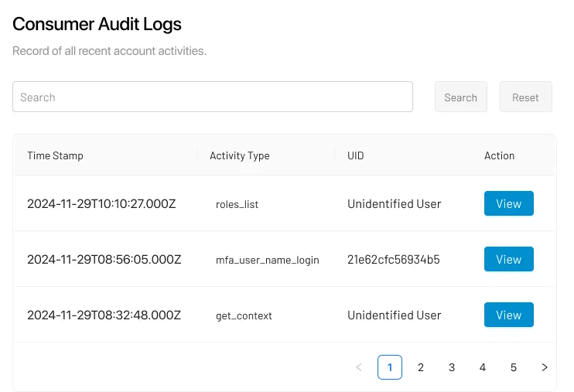
Task: View details for the mfa_user_name_login entry
Action: 508,259
